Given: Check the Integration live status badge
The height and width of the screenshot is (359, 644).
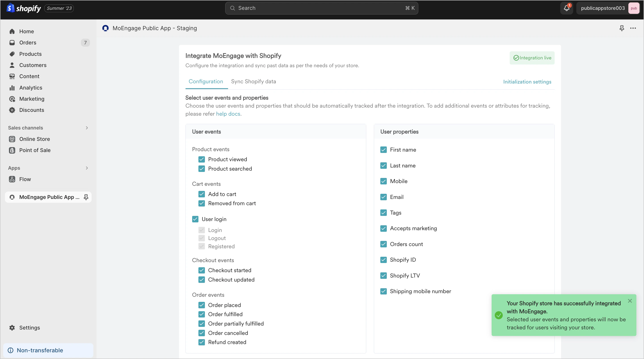Looking at the screenshot, I should coord(532,58).
